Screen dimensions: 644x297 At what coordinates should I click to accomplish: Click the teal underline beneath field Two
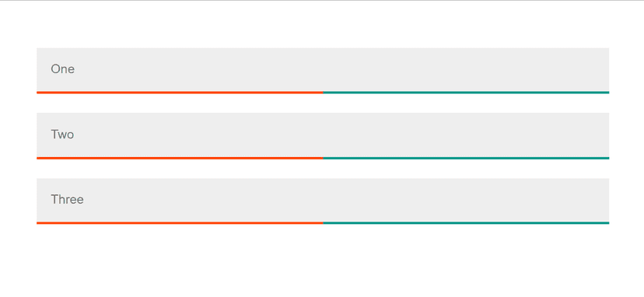point(466,158)
